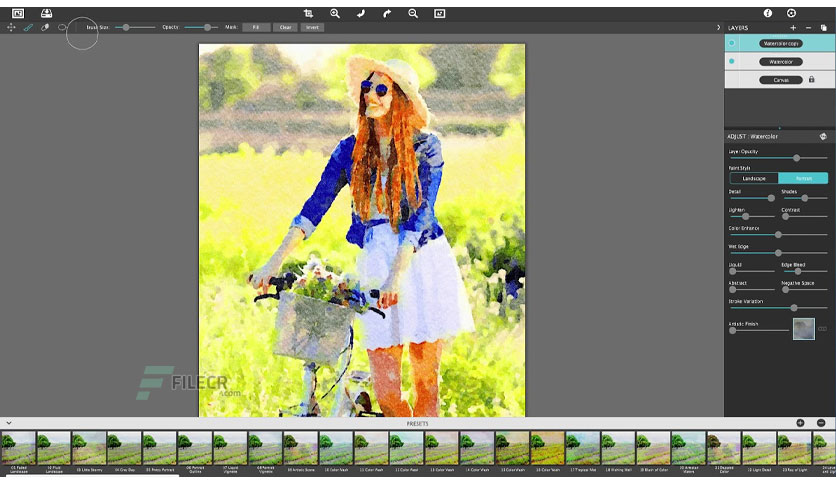The height and width of the screenshot is (484, 836).
Task: Click the Abstract slider handle
Action: click(x=733, y=290)
